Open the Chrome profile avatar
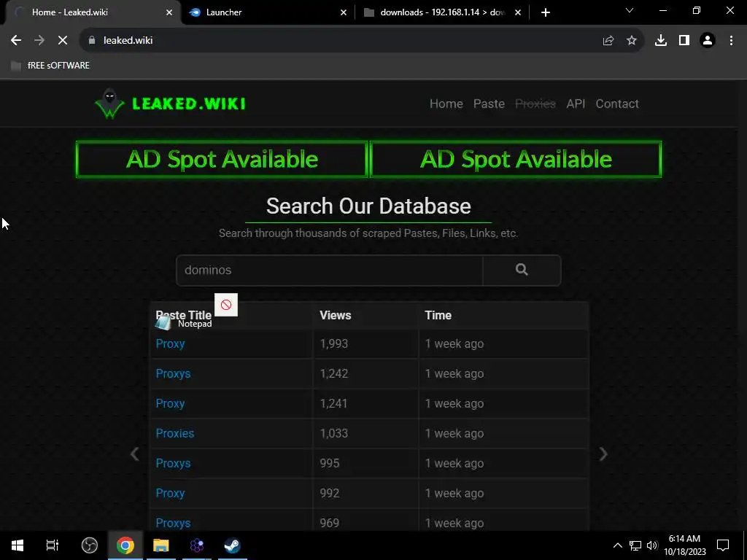The image size is (747, 560). point(708,41)
